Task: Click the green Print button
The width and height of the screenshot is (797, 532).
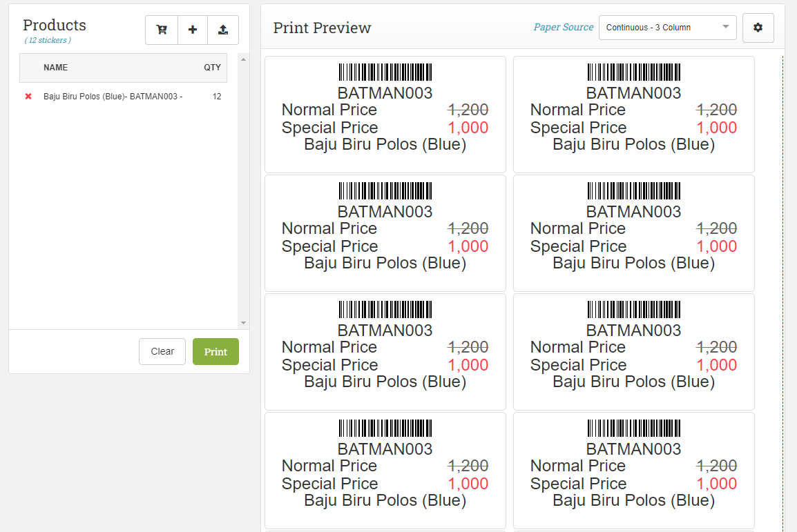Action: click(x=215, y=351)
